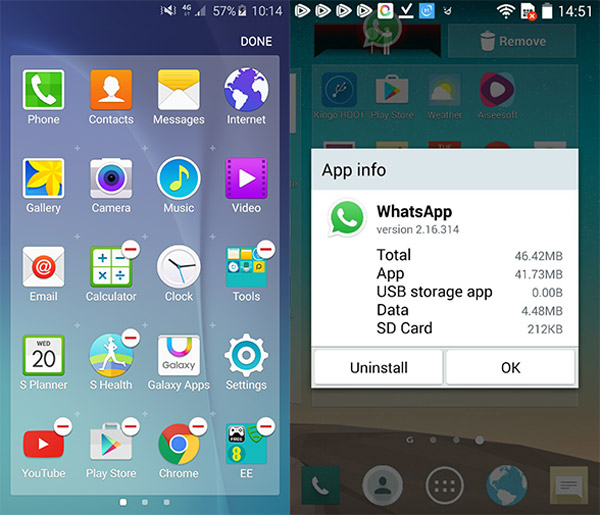Tap DONE to finish editing
This screenshot has width=600, height=515.
[256, 41]
